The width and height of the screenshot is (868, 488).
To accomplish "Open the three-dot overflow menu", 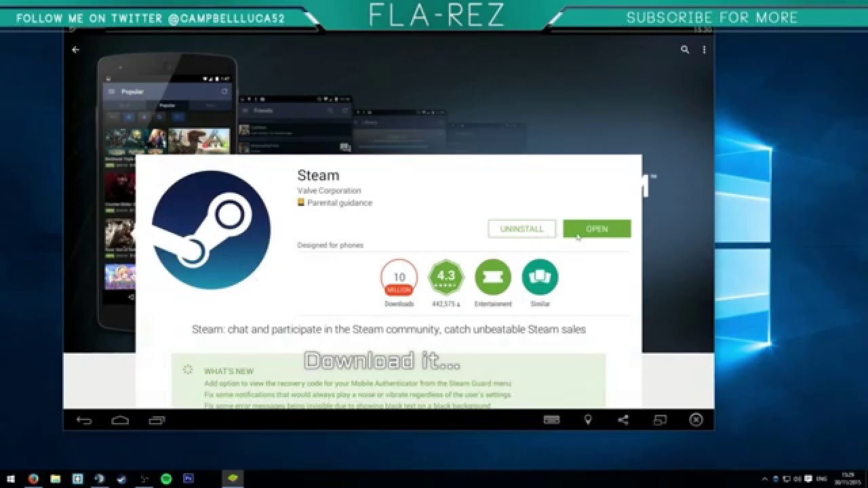I will click(x=705, y=49).
